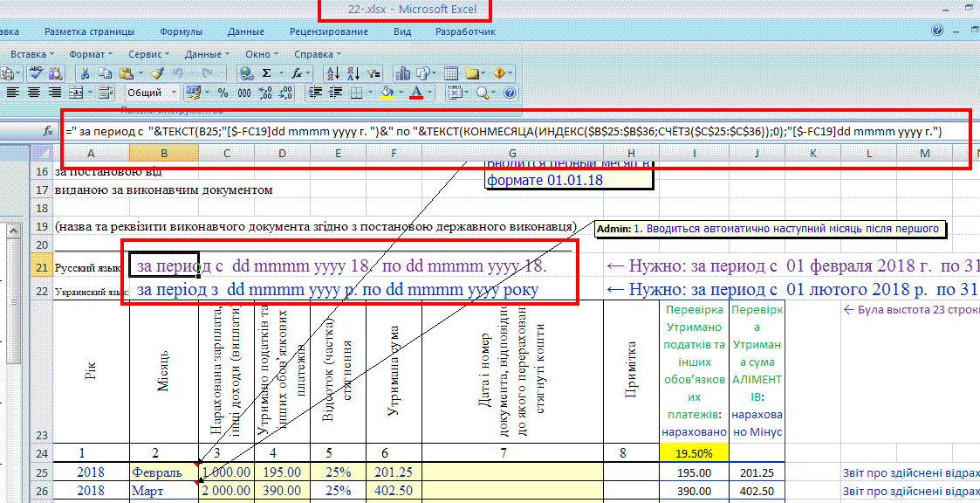Open the Рецензирование ribbon tab

[x=329, y=31]
